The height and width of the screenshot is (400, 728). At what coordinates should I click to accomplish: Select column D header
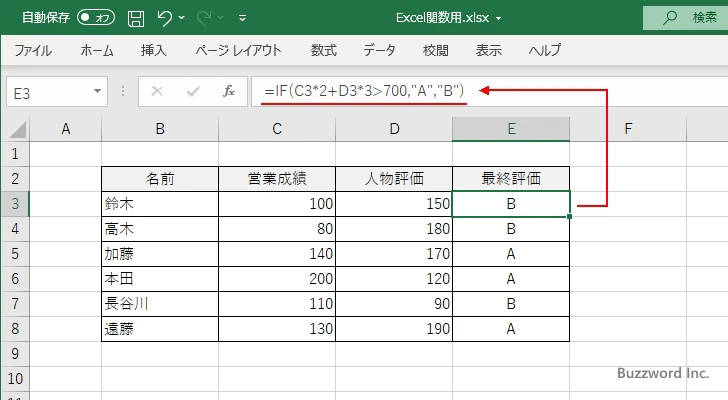[394, 129]
